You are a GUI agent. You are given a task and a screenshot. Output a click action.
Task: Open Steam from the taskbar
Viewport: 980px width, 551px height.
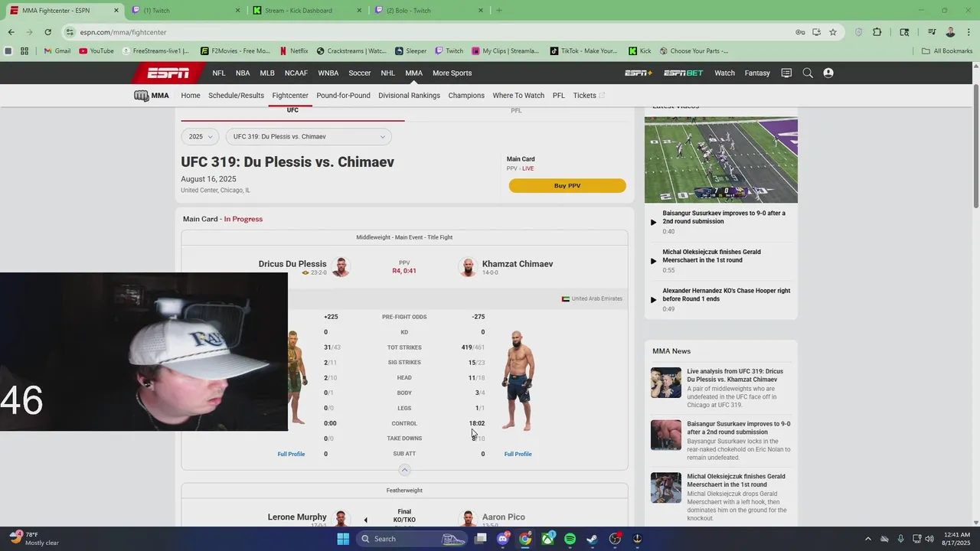point(592,539)
